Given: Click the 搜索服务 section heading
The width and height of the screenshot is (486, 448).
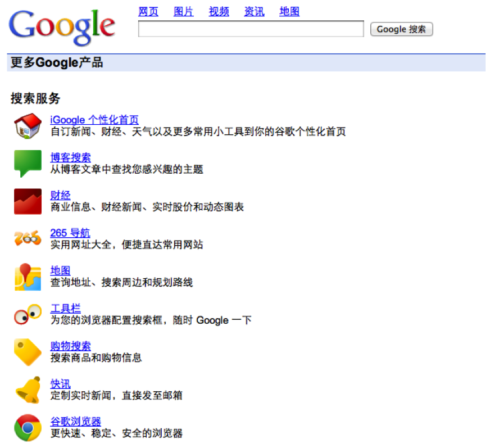Looking at the screenshot, I should (35, 98).
